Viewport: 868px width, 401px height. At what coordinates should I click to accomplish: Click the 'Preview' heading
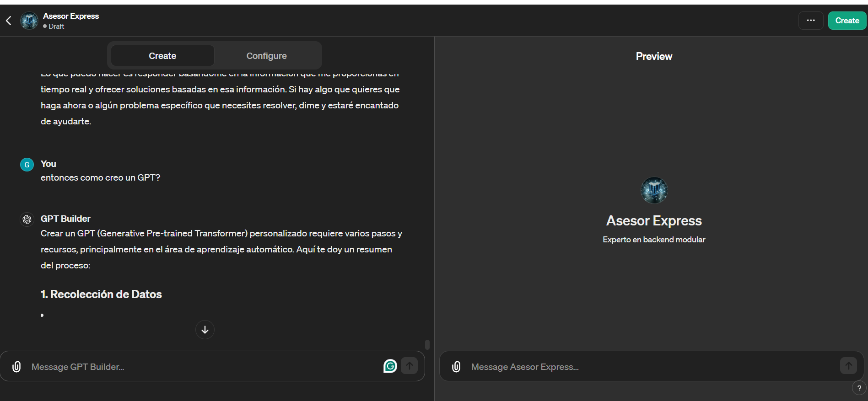(x=654, y=56)
